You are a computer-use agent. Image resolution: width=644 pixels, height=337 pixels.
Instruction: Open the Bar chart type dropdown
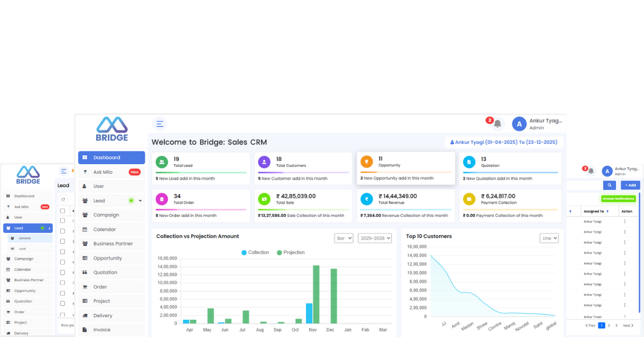tap(343, 238)
